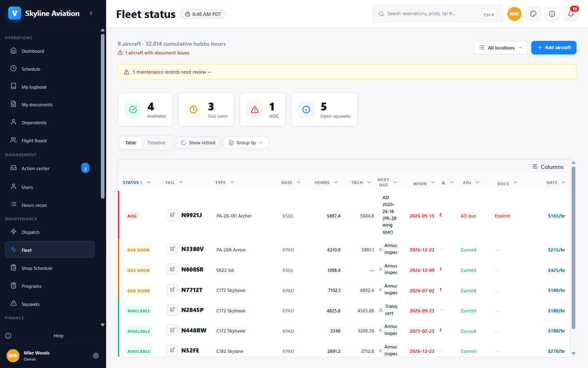
Task: Click the search magnifier icon
Action: (381, 14)
